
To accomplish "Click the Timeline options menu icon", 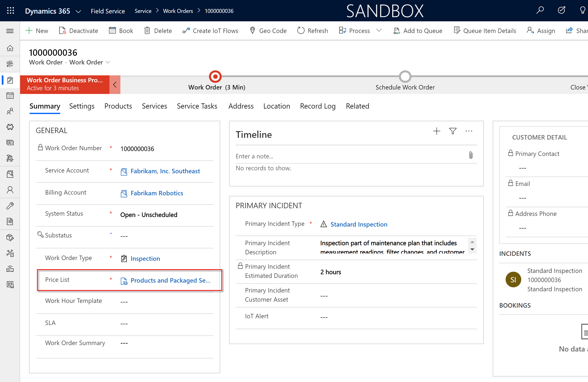I will [x=468, y=131].
